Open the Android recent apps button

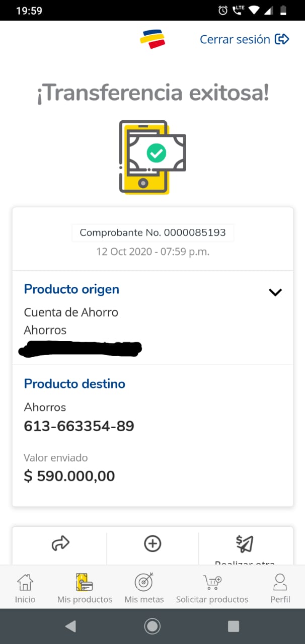pos(233,626)
